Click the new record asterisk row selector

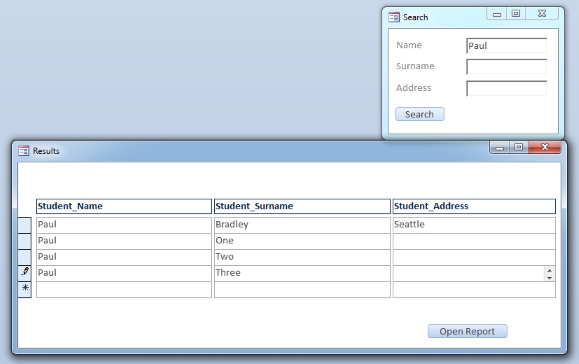tap(25, 289)
